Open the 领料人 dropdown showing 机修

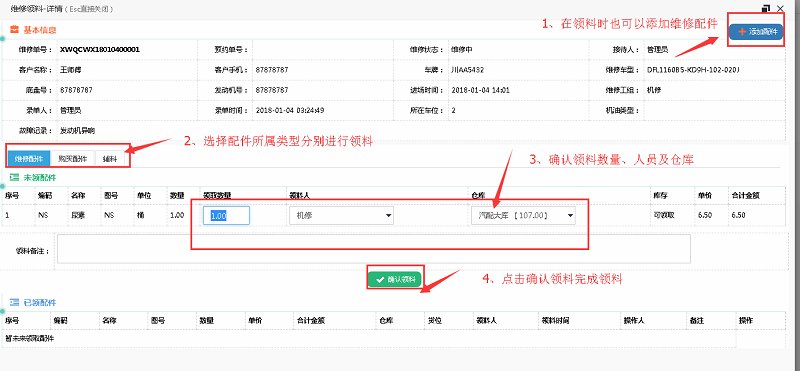coord(341,215)
